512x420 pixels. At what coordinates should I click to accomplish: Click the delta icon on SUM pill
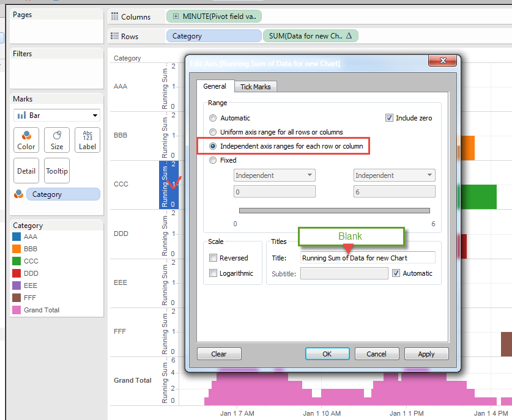coord(349,35)
